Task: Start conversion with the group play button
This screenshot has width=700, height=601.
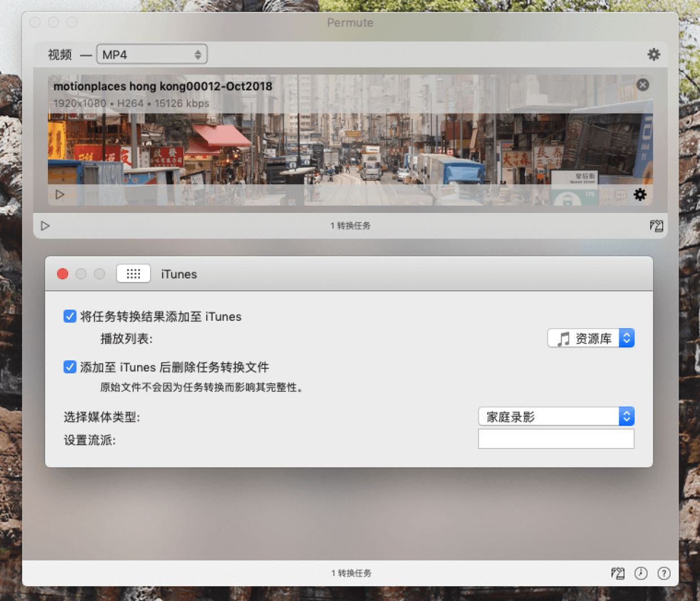Action: coord(45,226)
